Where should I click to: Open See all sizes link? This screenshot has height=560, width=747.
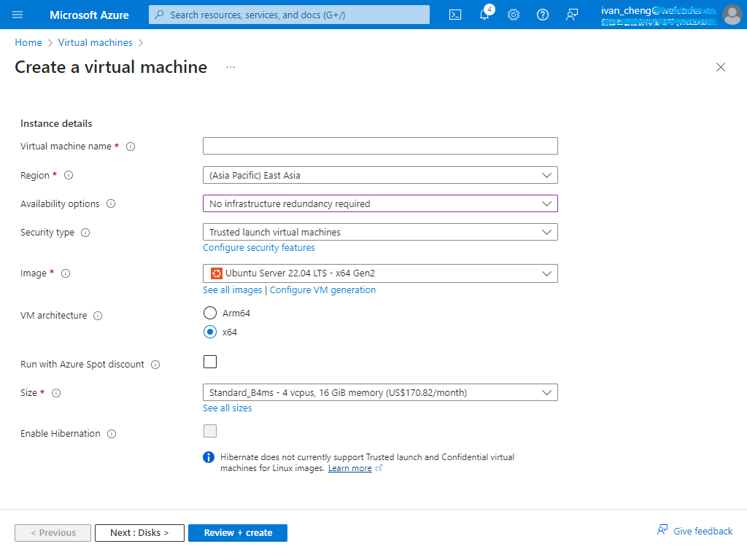(x=228, y=408)
